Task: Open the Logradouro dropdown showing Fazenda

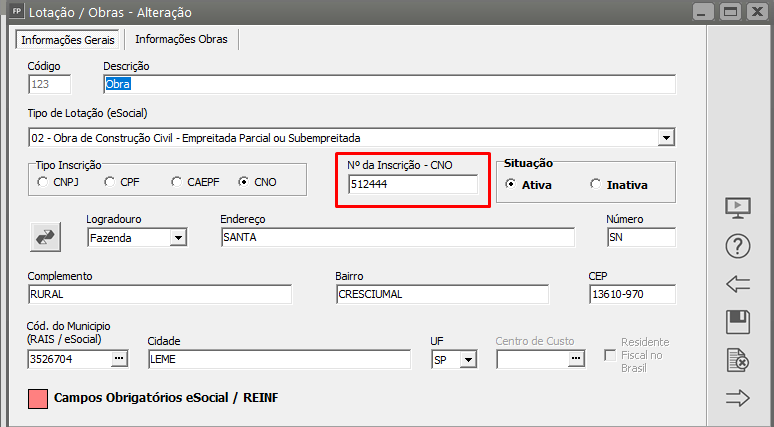Action: coord(178,238)
